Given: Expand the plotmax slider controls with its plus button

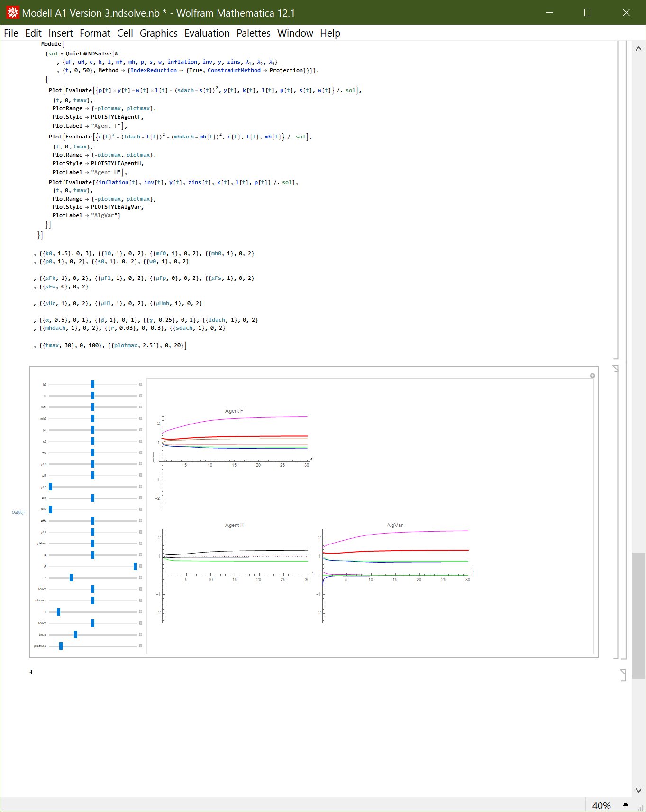Looking at the screenshot, I should [141, 646].
